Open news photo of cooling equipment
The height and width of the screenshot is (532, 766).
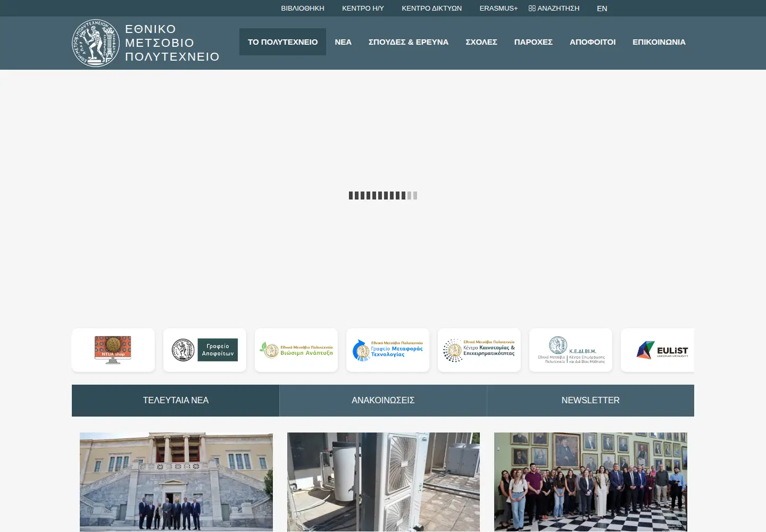384,482
